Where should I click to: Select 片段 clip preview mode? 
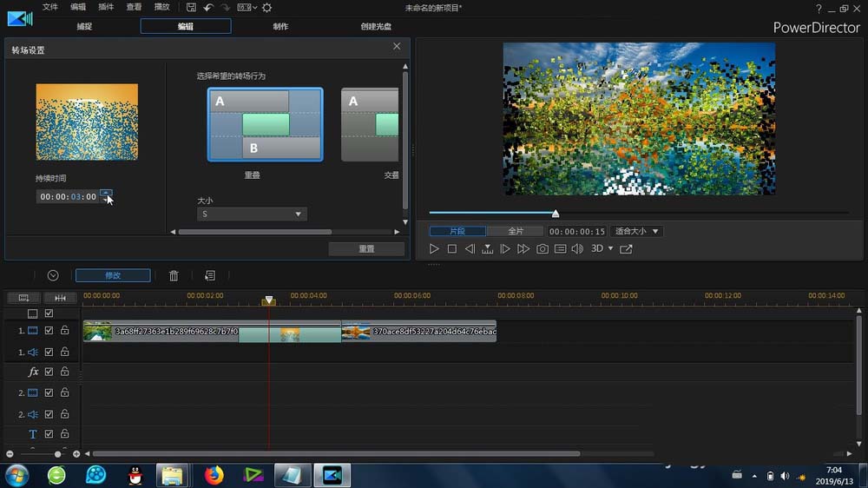coord(457,231)
